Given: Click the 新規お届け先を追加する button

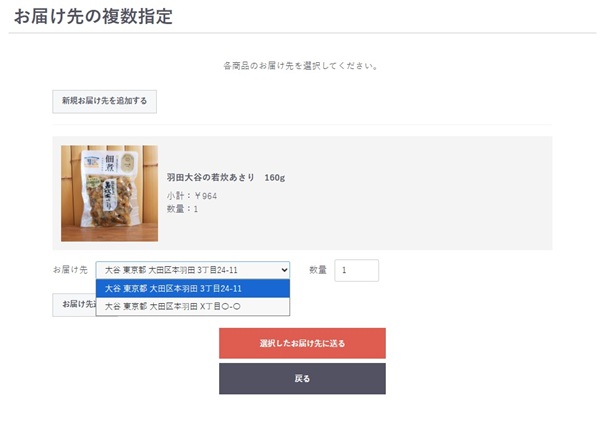Looking at the screenshot, I should point(104,101).
